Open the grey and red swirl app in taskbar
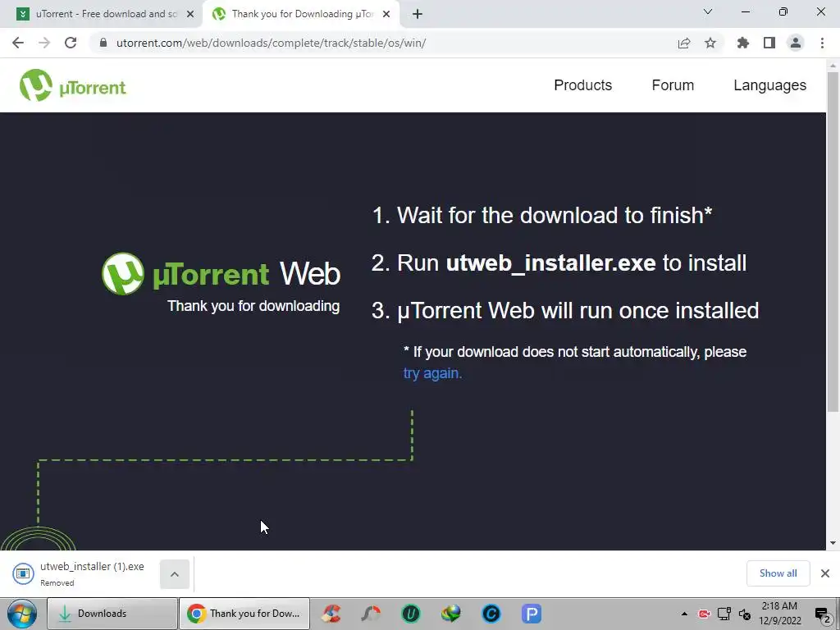Image resolution: width=840 pixels, height=630 pixels. tap(371, 614)
